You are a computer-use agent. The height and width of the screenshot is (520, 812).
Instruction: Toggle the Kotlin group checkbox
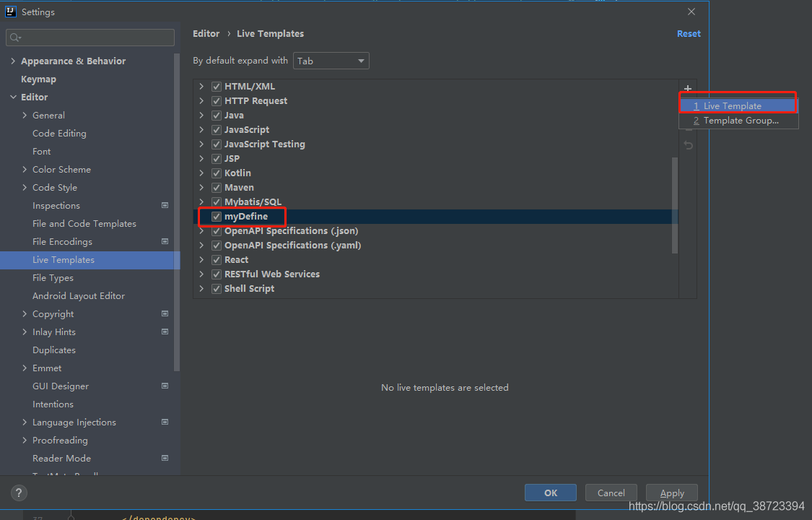tap(217, 173)
